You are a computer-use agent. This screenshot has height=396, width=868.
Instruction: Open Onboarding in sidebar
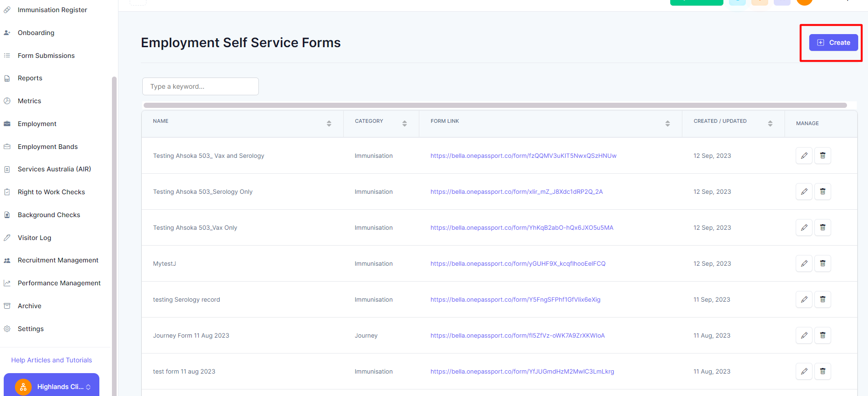[36, 33]
